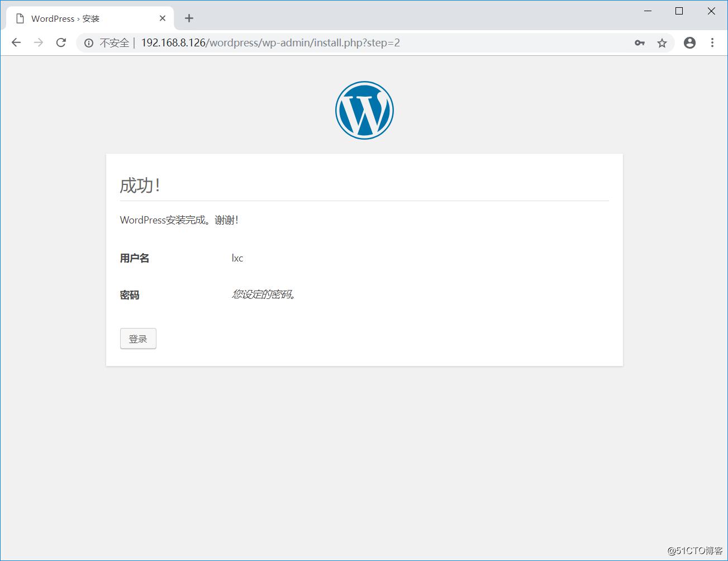Click the WordPress logo
The image size is (728, 561).
click(x=364, y=110)
